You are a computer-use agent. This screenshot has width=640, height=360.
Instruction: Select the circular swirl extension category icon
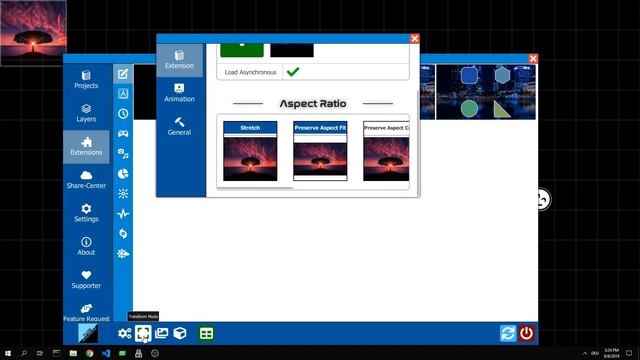pyautogui.click(x=123, y=233)
